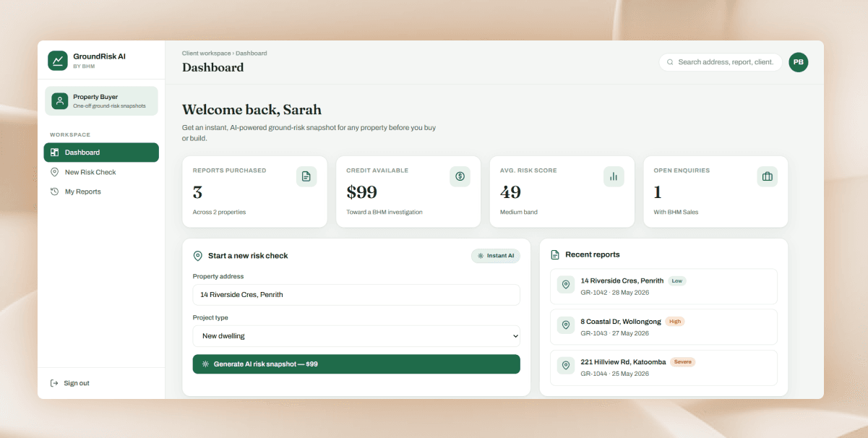Image resolution: width=868 pixels, height=438 pixels.
Task: Open the 8 Coastal Dr, Wollongong report
Action: click(x=663, y=327)
